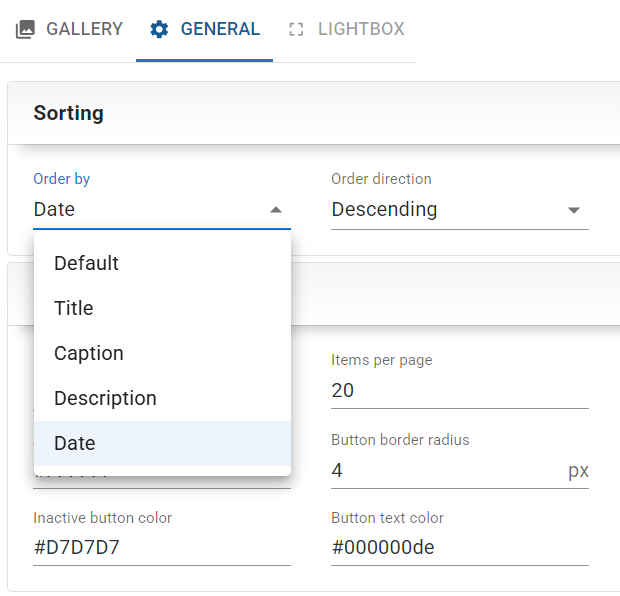Edit the Button text color value
This screenshot has height=596, width=620.
[x=459, y=548]
